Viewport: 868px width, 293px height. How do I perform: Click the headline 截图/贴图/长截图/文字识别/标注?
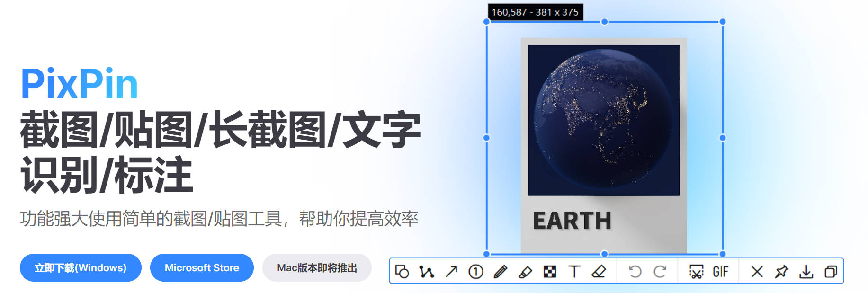(x=220, y=151)
